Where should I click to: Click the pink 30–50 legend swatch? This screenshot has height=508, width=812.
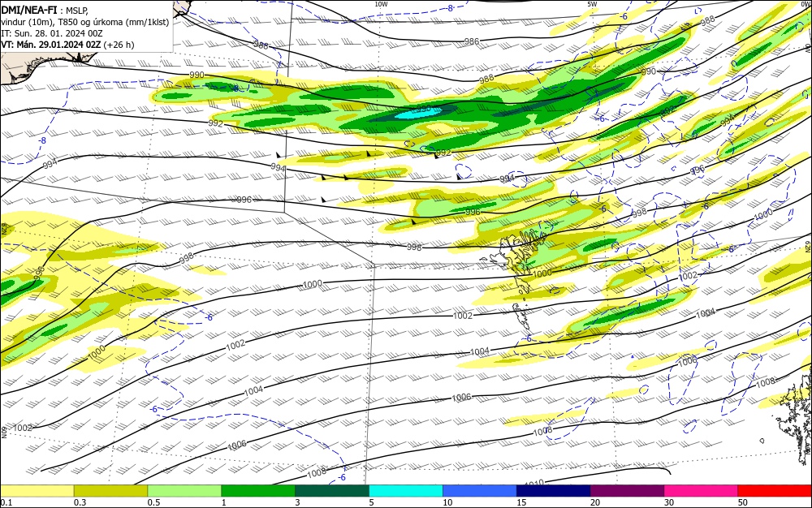click(x=702, y=491)
